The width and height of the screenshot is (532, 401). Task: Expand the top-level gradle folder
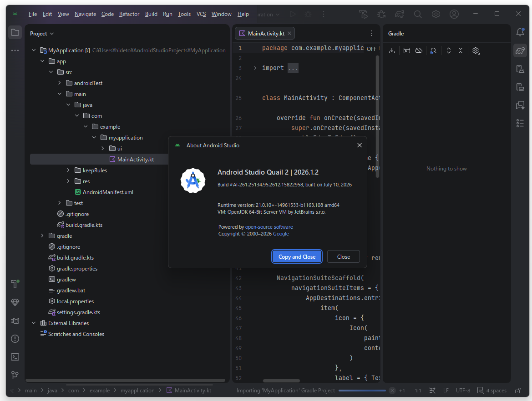[42, 236]
